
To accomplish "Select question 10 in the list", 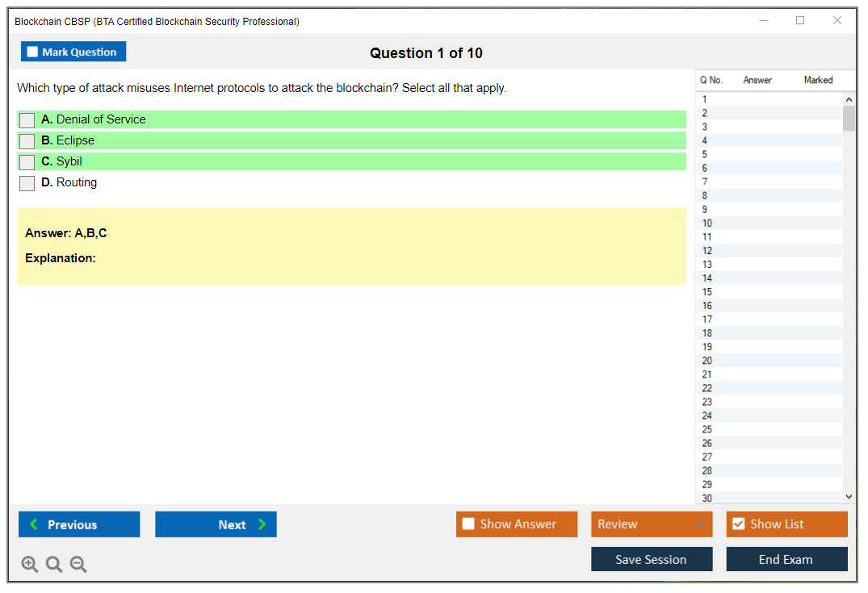I will click(x=707, y=223).
